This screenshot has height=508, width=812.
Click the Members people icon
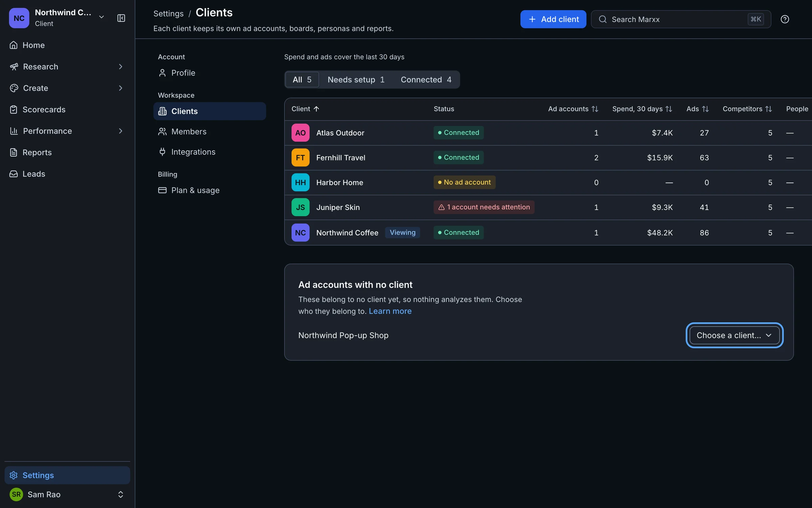click(162, 131)
